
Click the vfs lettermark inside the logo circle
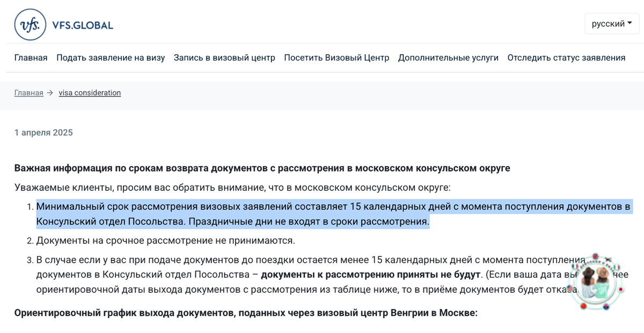coord(29,24)
